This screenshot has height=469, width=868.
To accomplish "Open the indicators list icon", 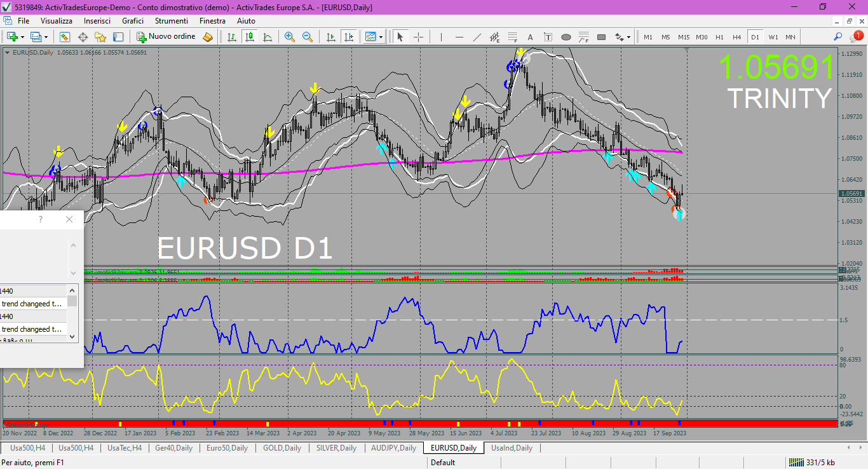I will [x=370, y=37].
